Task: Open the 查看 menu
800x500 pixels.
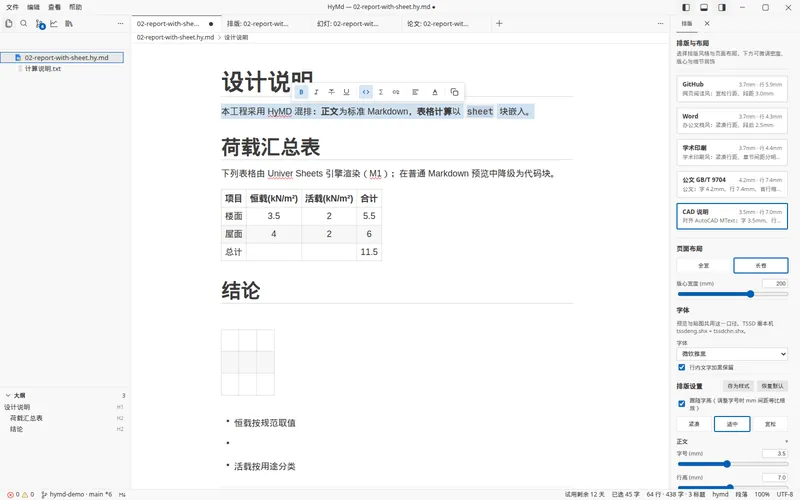Action: pos(54,7)
